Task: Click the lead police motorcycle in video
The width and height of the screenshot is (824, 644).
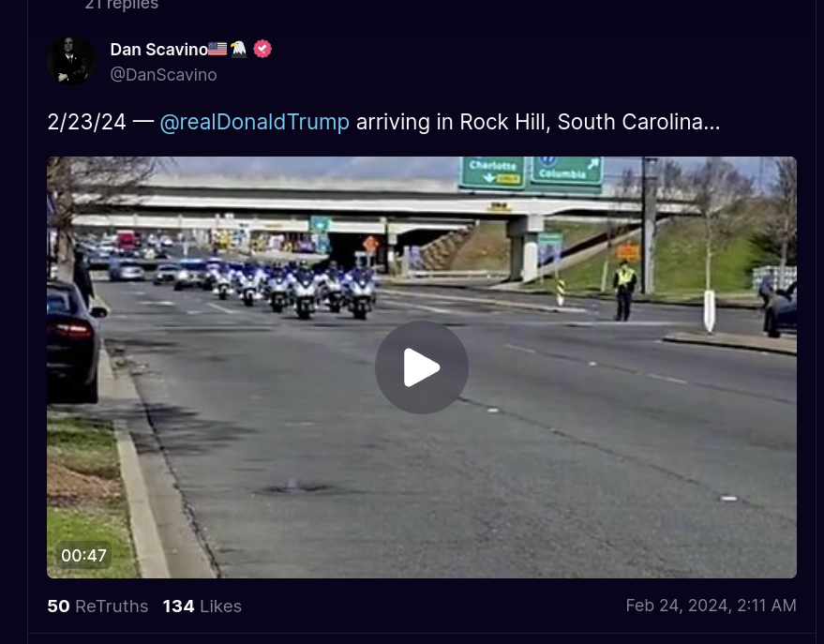Action: coord(305,294)
